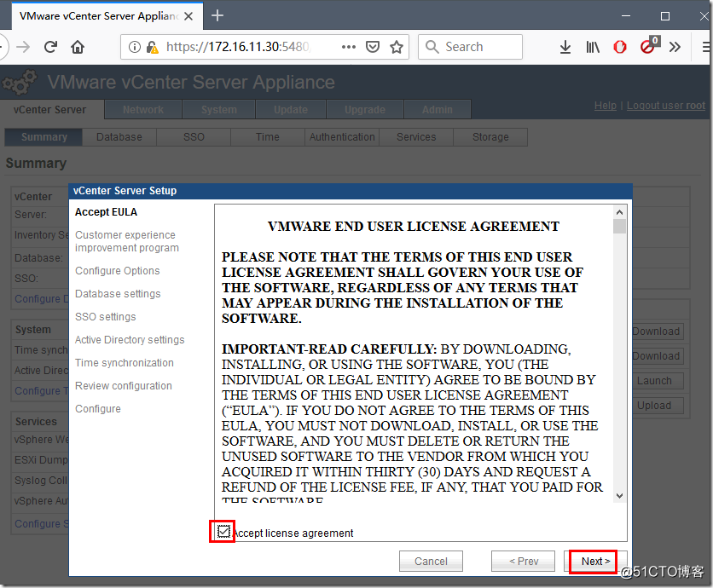Open the Network tab
Screen dimensions: 713x588
[142, 110]
